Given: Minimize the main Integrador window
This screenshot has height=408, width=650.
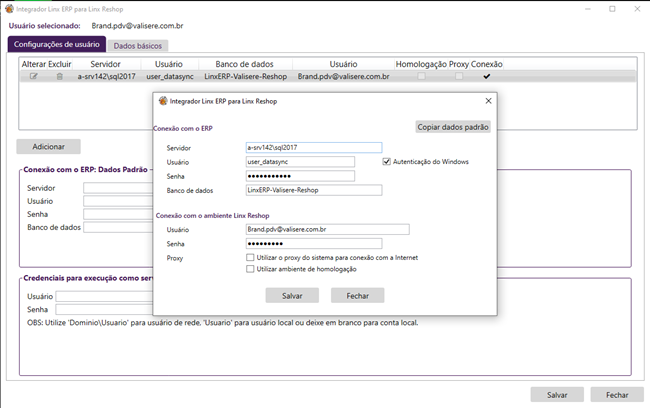Looking at the screenshot, I should coord(587,9).
